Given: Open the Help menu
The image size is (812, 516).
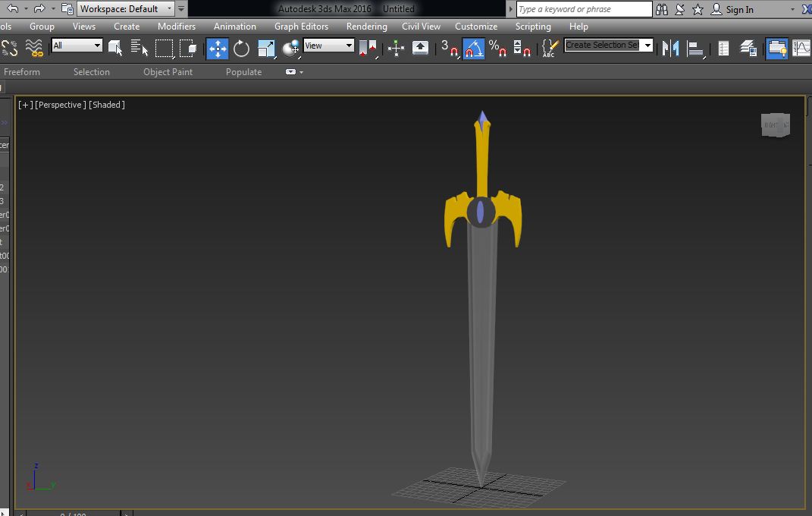Looking at the screenshot, I should [x=578, y=27].
